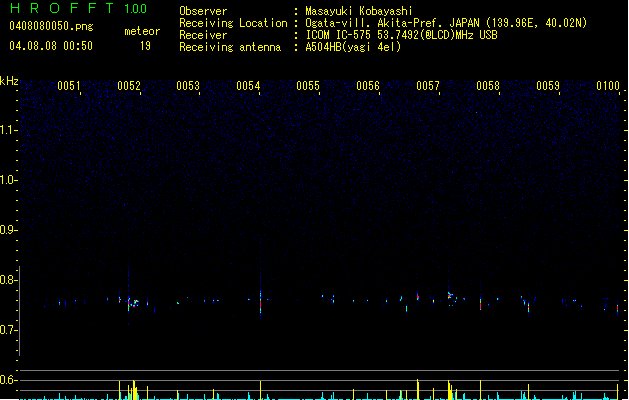Click the Receiver label
This screenshot has height=400, width=629.
click(x=203, y=35)
